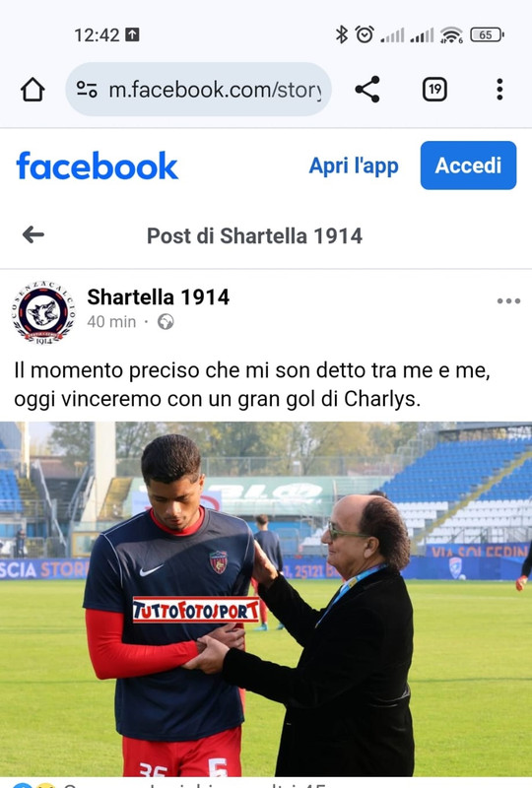
Task: Open the tab switcher showing 19 tabs
Action: [x=434, y=90]
